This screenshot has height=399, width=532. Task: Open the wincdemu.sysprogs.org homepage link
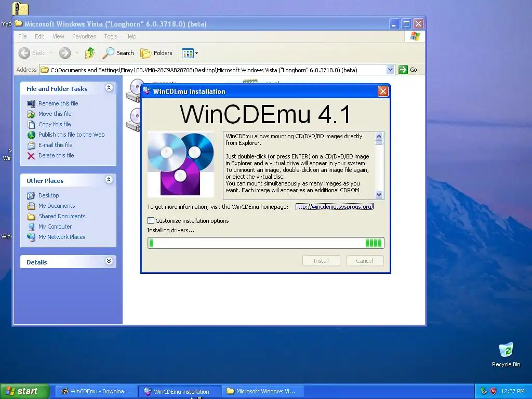click(334, 207)
